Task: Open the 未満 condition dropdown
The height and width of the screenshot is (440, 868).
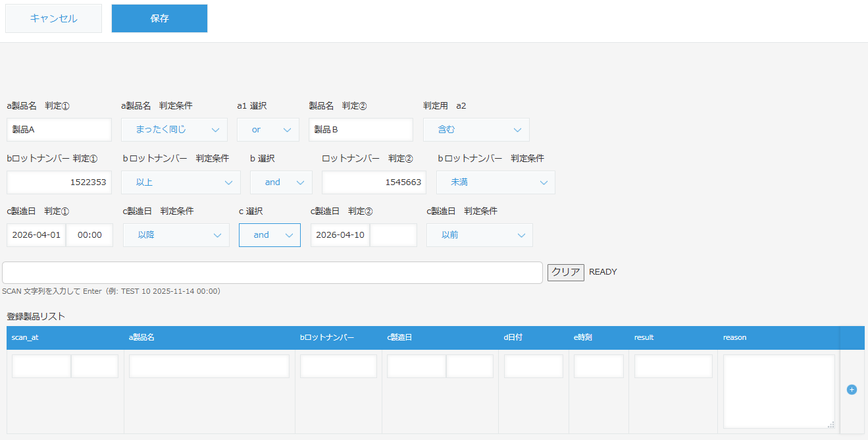Action: point(496,182)
